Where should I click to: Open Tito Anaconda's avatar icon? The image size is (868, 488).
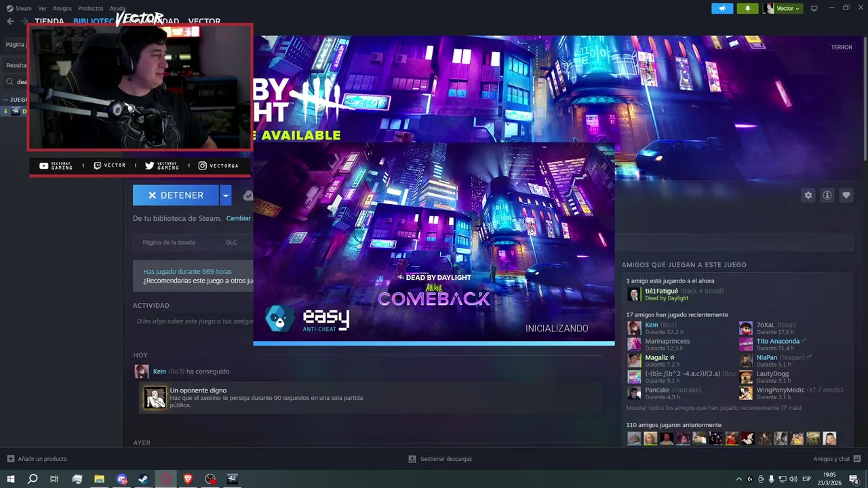[x=746, y=345]
